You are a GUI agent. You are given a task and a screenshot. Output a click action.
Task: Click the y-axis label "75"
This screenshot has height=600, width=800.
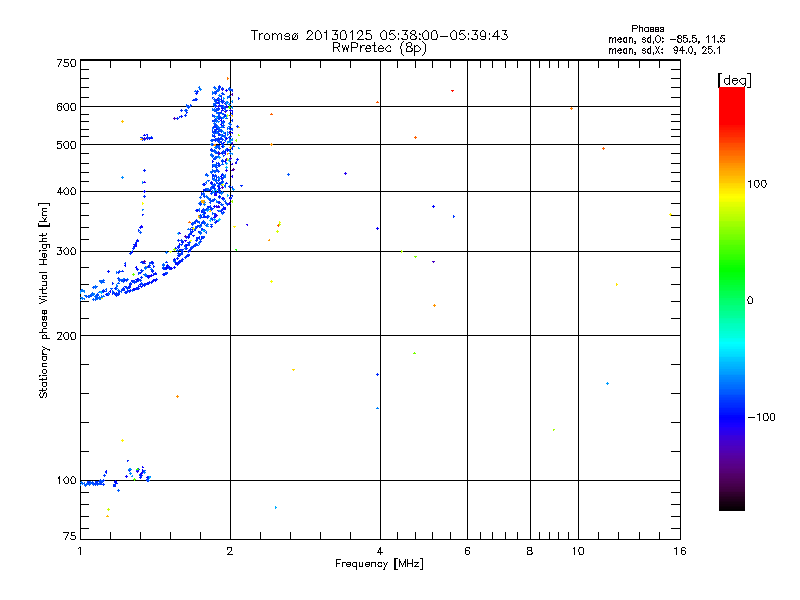pyautogui.click(x=70, y=536)
